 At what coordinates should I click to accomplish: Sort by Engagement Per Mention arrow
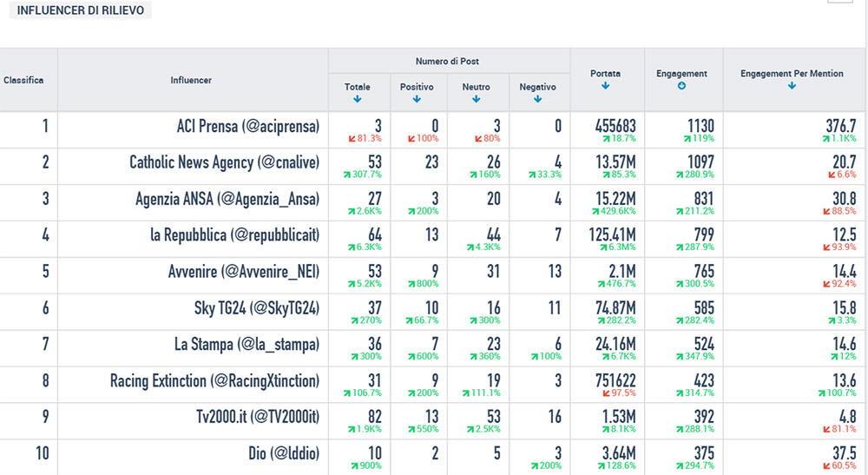[792, 86]
